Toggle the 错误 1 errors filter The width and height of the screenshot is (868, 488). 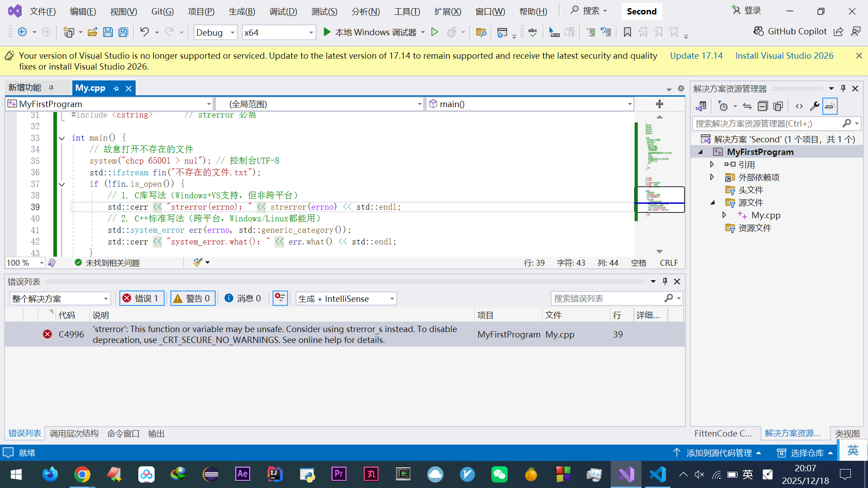141,298
